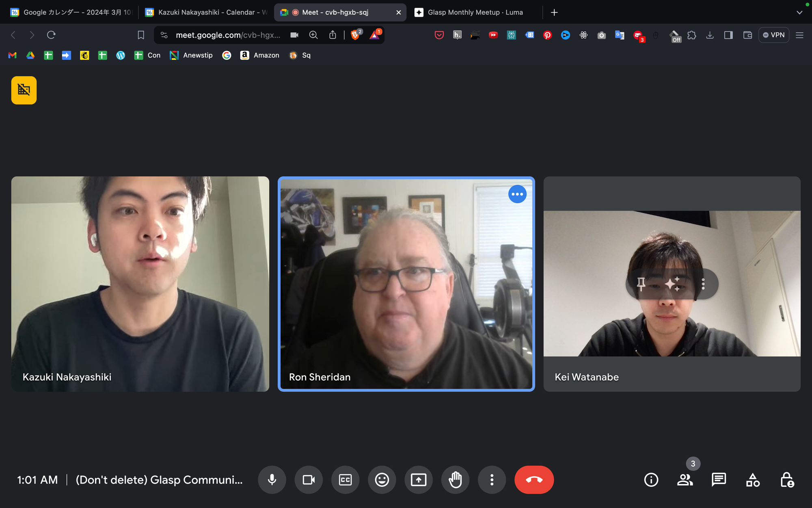Open the in-call chat panel
The width and height of the screenshot is (812, 508).
pos(719,480)
